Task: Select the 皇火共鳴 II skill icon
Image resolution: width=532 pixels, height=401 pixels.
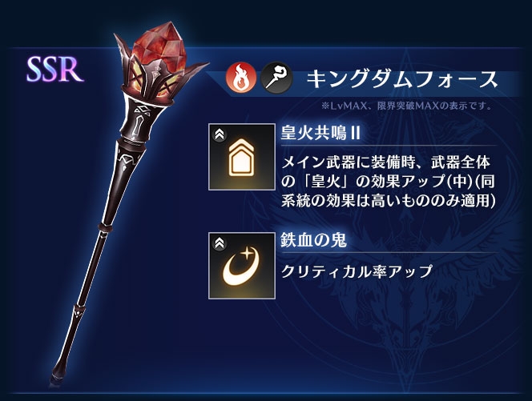Action: coord(242,157)
